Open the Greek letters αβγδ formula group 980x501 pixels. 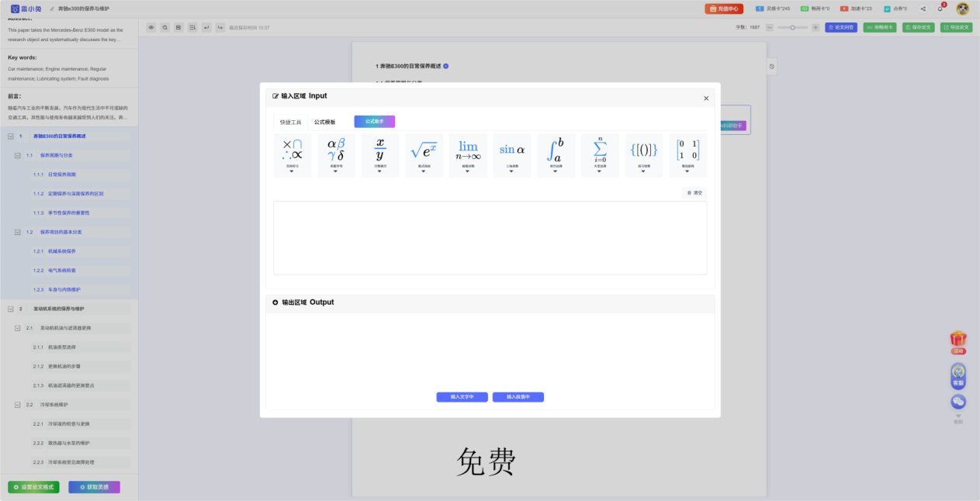click(336, 155)
